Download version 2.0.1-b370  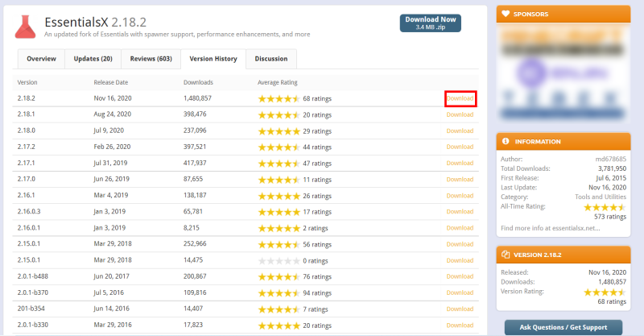(460, 292)
